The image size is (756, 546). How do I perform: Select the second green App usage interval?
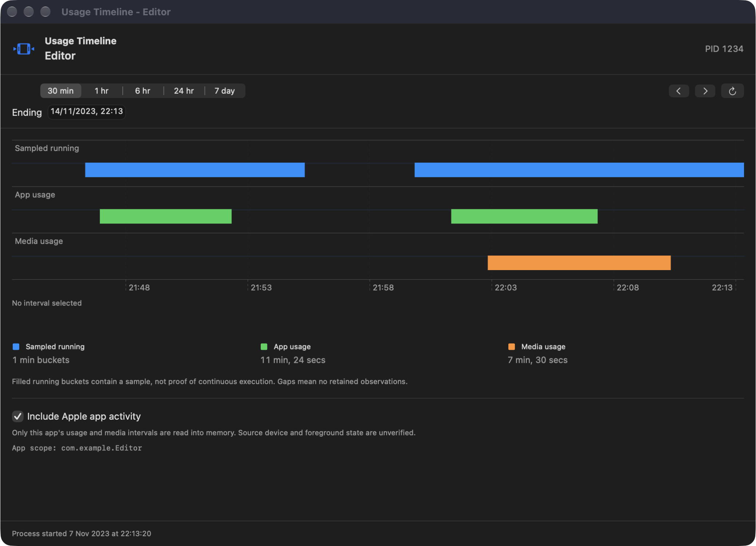[x=524, y=216]
